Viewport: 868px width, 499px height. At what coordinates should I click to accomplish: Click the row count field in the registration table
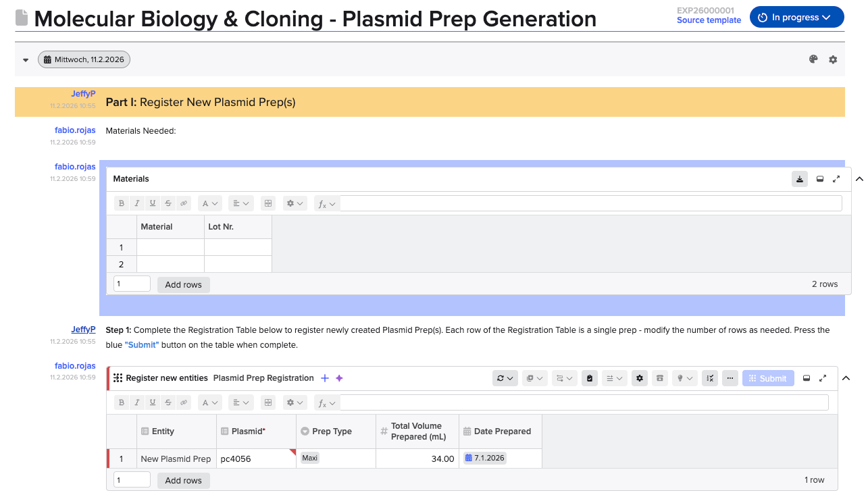[132, 480]
